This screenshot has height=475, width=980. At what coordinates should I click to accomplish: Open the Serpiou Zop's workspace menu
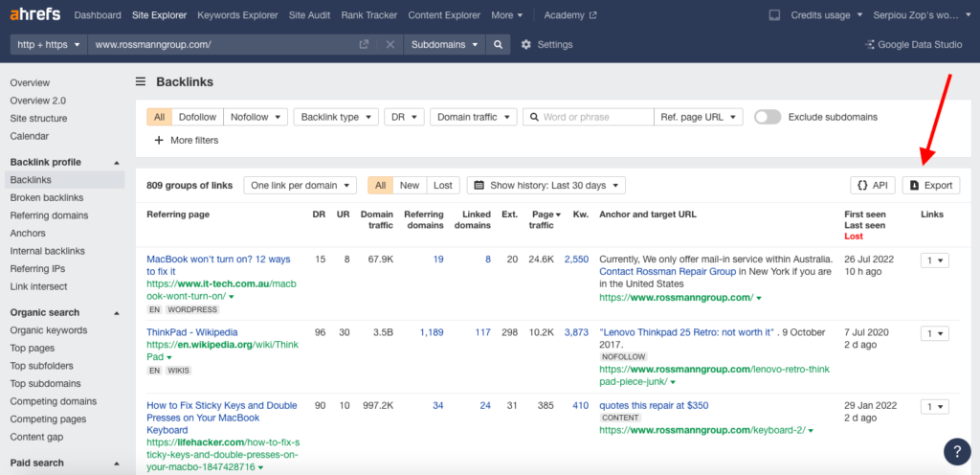[921, 15]
